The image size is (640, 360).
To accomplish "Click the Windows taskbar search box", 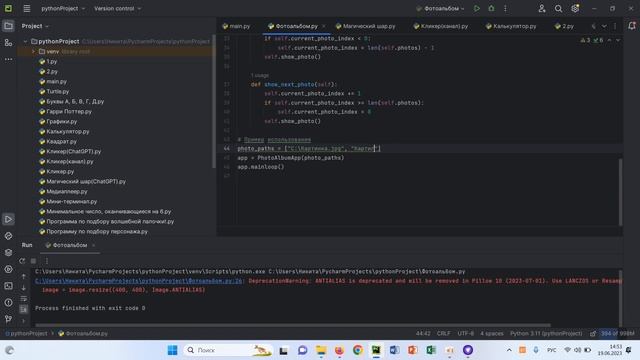I will tap(227, 350).
